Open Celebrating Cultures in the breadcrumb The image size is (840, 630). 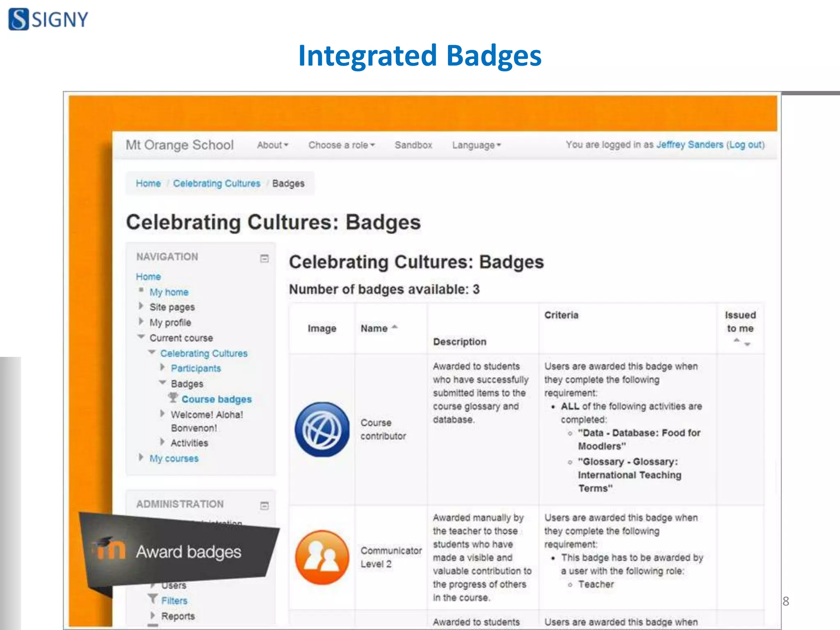pos(217,183)
